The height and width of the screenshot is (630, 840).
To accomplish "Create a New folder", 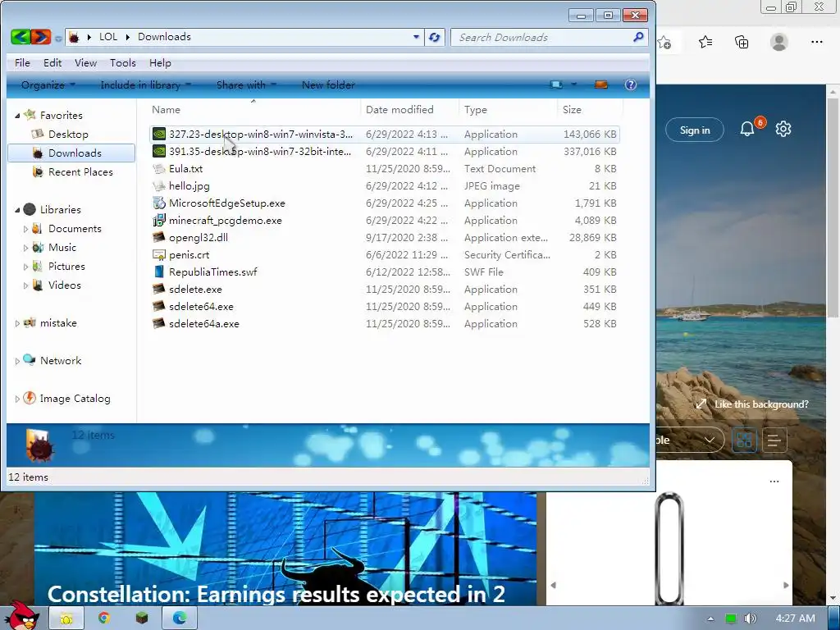I will pos(328,84).
